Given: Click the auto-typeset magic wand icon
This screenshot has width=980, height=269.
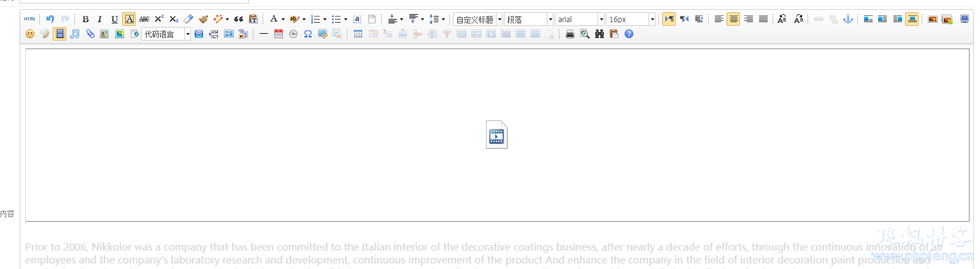Looking at the screenshot, I should (217, 19).
